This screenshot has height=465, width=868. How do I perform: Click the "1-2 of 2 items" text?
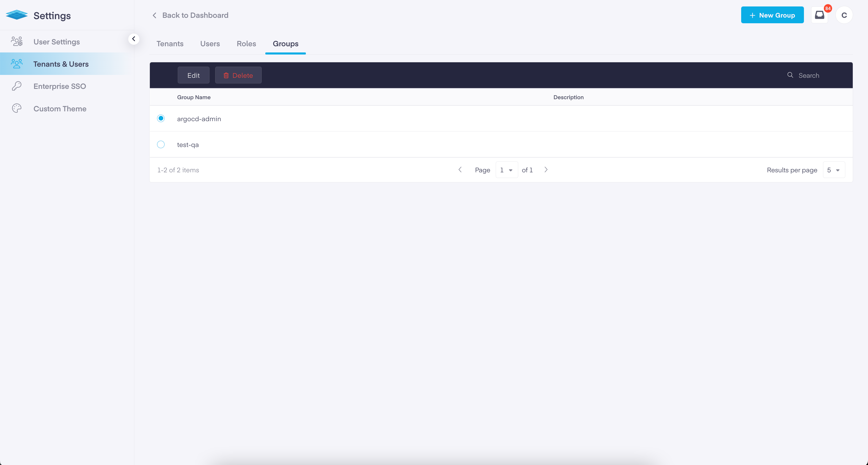coord(178,170)
